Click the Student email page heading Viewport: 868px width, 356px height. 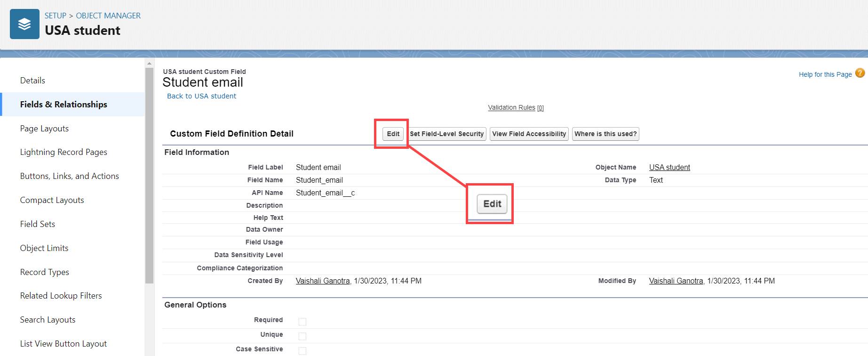pyautogui.click(x=203, y=82)
